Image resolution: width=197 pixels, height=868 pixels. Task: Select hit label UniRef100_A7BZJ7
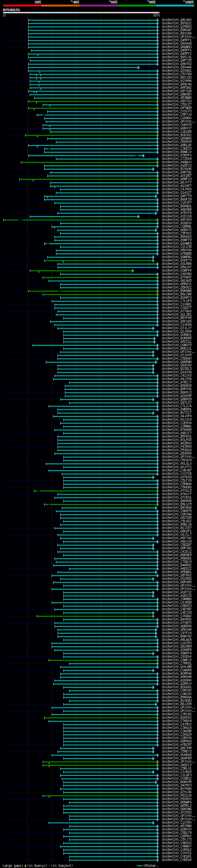click(x=177, y=382)
